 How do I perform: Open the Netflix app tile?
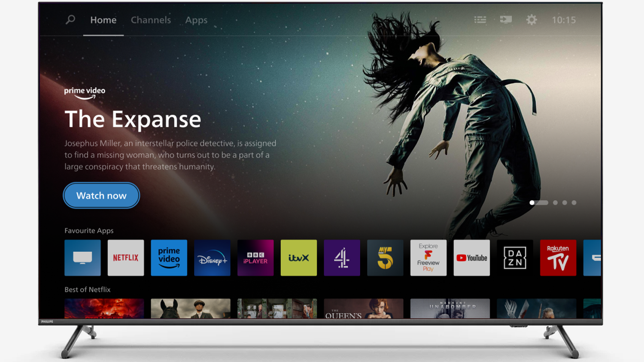coord(126,258)
